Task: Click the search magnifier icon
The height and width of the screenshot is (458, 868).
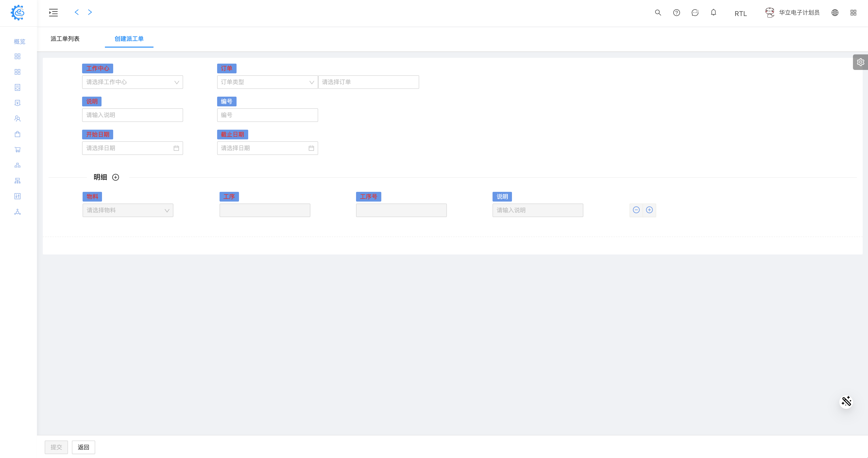Action: click(x=658, y=12)
